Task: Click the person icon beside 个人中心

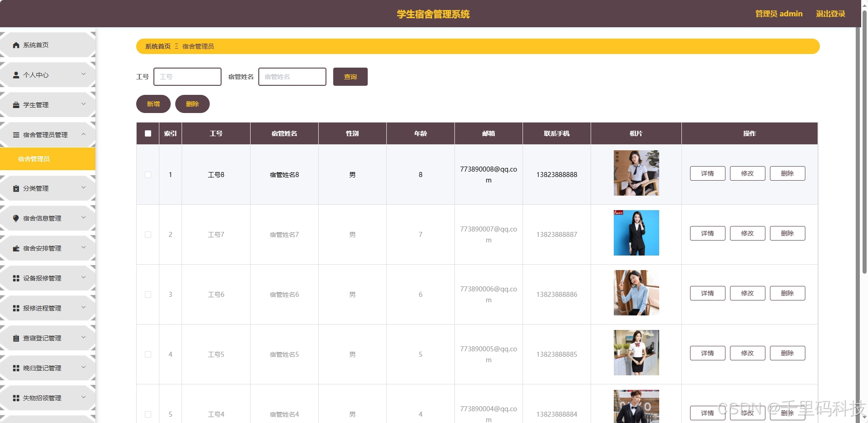Action: (x=16, y=75)
